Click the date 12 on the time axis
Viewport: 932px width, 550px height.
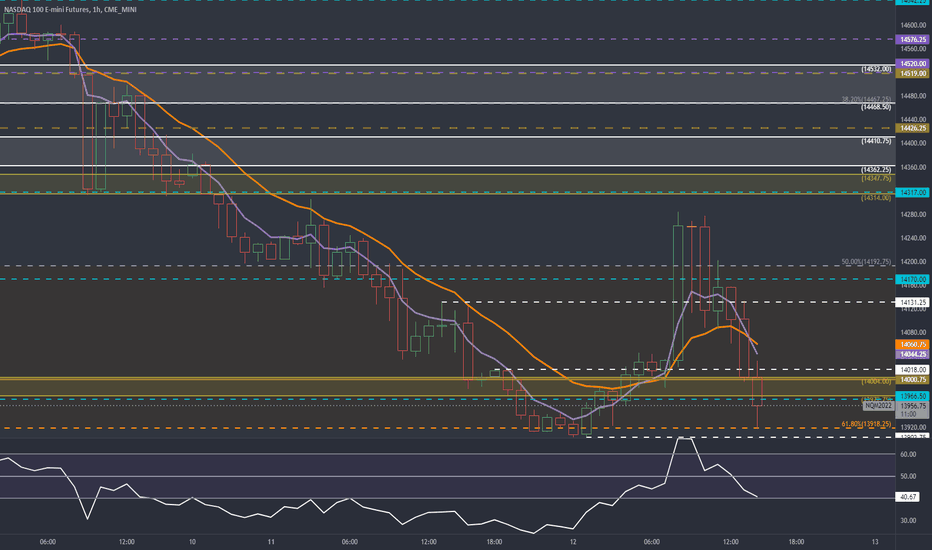tap(573, 542)
